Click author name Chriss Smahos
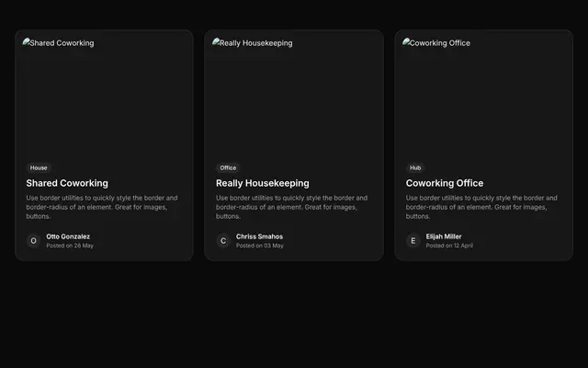The width and height of the screenshot is (588, 368). point(259,236)
